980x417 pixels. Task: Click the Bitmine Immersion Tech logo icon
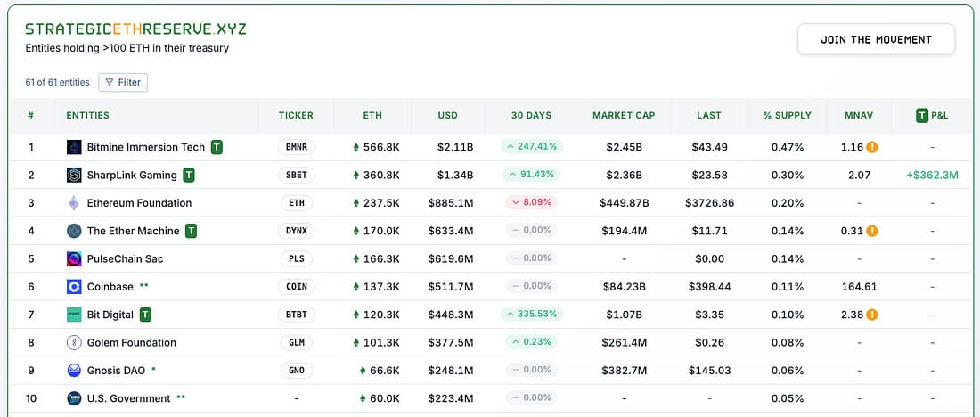point(74,148)
